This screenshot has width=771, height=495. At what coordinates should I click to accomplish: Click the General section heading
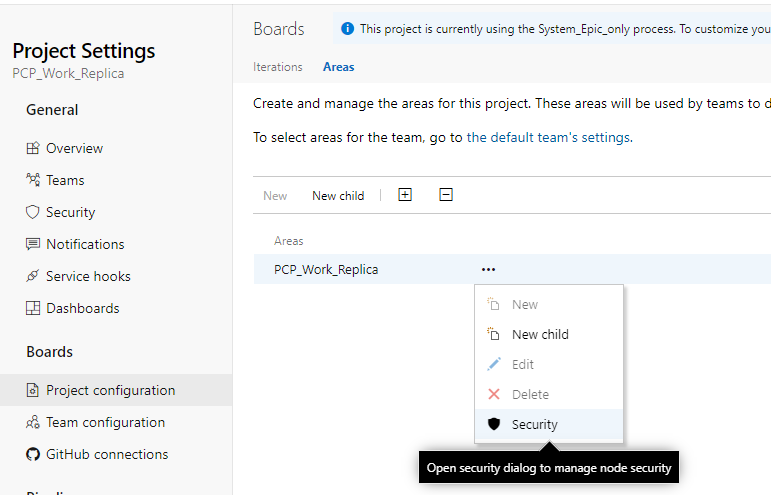pos(52,110)
